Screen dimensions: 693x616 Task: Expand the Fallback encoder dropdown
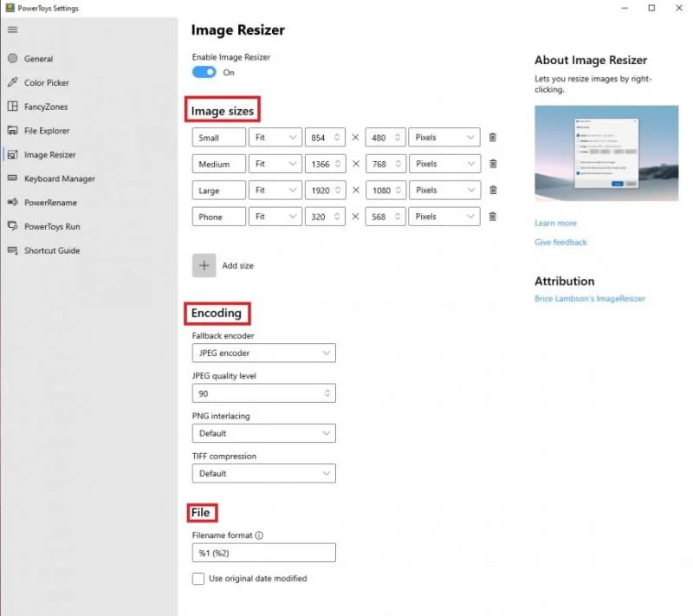tap(264, 353)
